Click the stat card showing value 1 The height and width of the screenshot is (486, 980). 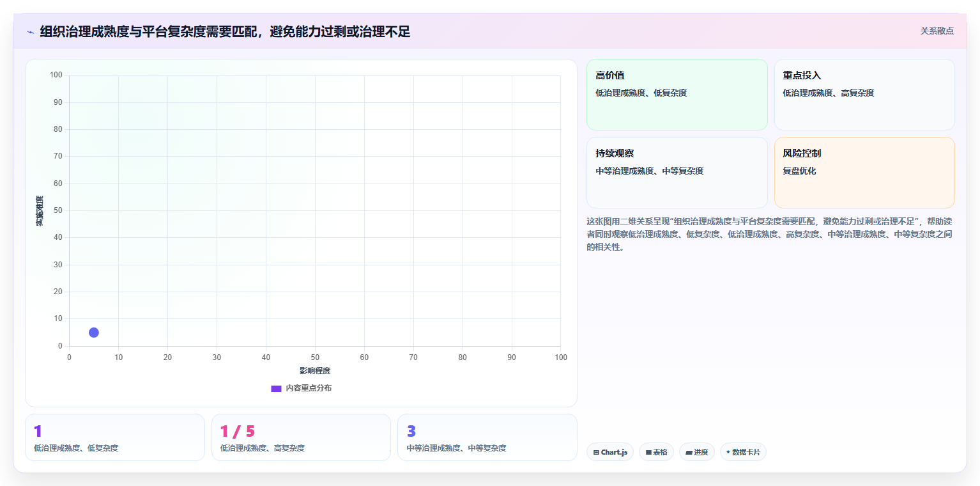[x=115, y=437]
